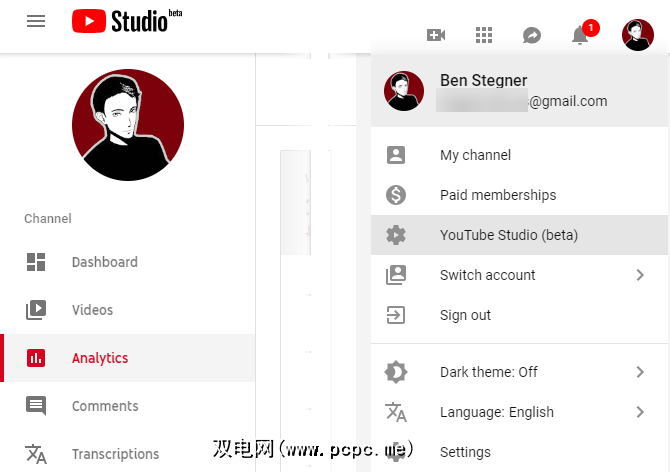Expand the Language submenu chevron

(640, 412)
